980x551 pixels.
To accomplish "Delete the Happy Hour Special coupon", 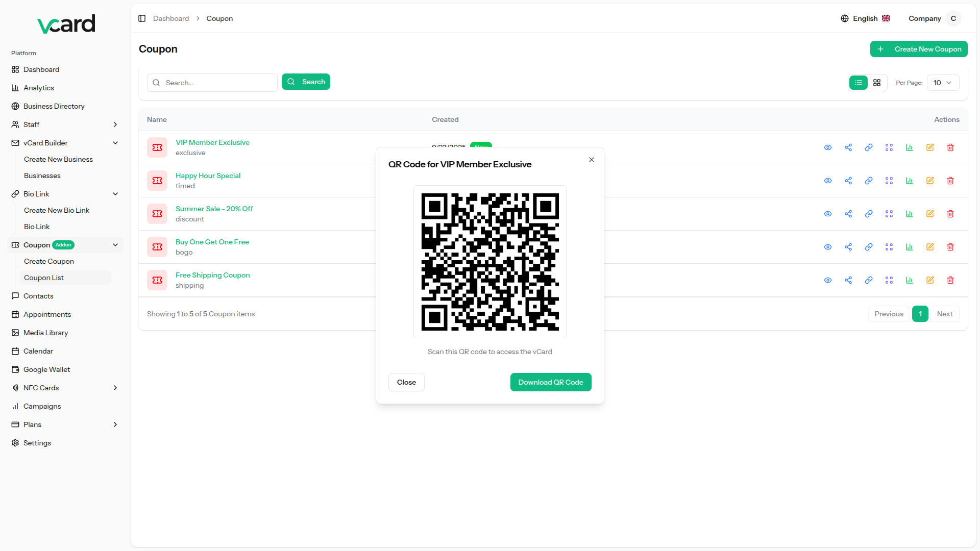I will coord(950,181).
